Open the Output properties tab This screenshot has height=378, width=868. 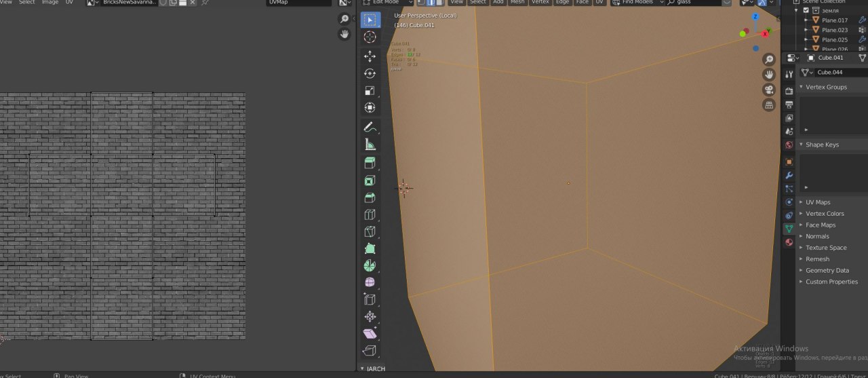[789, 105]
